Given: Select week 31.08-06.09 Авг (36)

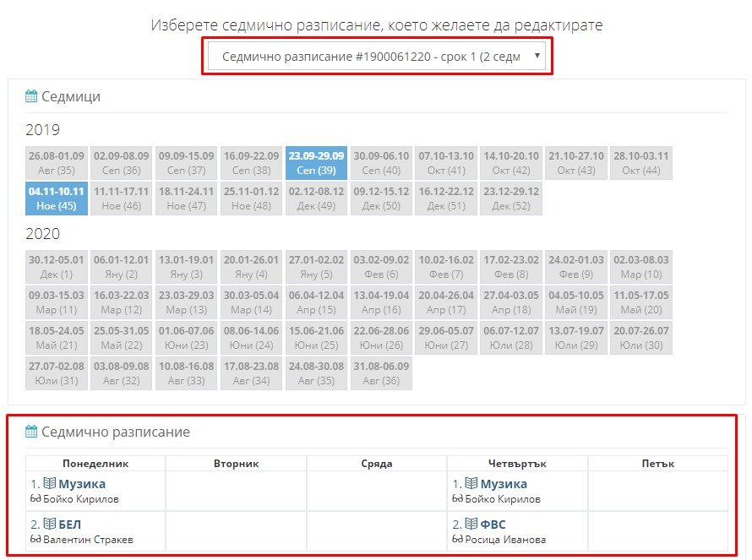Looking at the screenshot, I should [x=381, y=373].
